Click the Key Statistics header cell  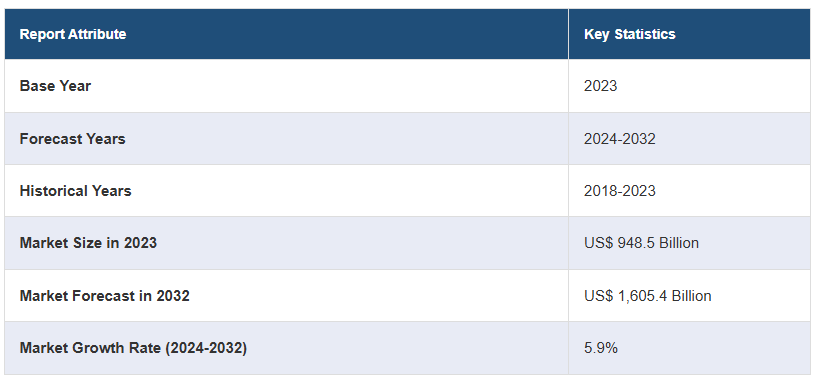point(689,34)
